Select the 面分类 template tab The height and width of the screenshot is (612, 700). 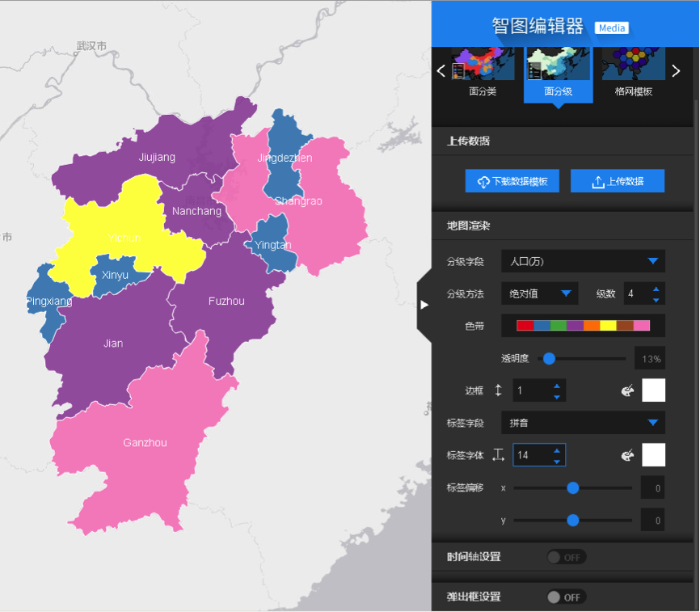(x=483, y=74)
